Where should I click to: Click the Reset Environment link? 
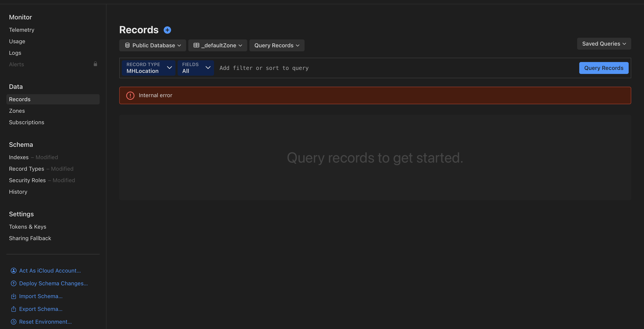pos(46,322)
